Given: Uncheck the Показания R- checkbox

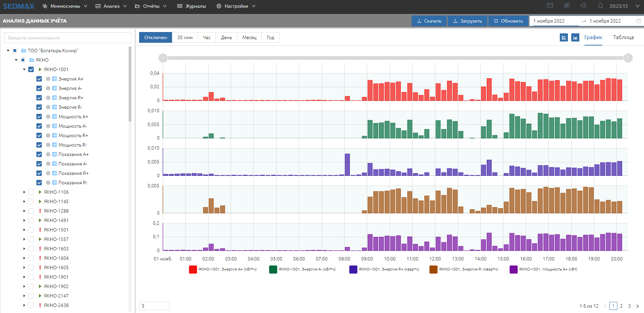Looking at the screenshot, I should pos(39,183).
